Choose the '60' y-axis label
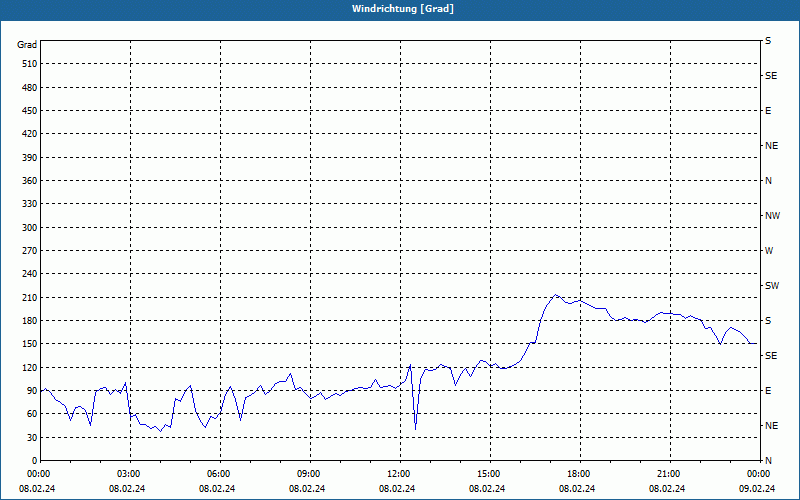 (32, 414)
